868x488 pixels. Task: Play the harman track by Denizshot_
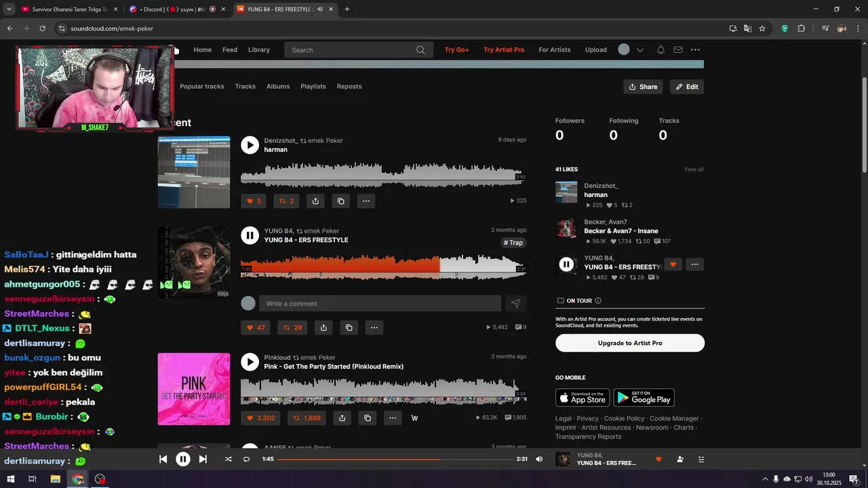point(250,145)
